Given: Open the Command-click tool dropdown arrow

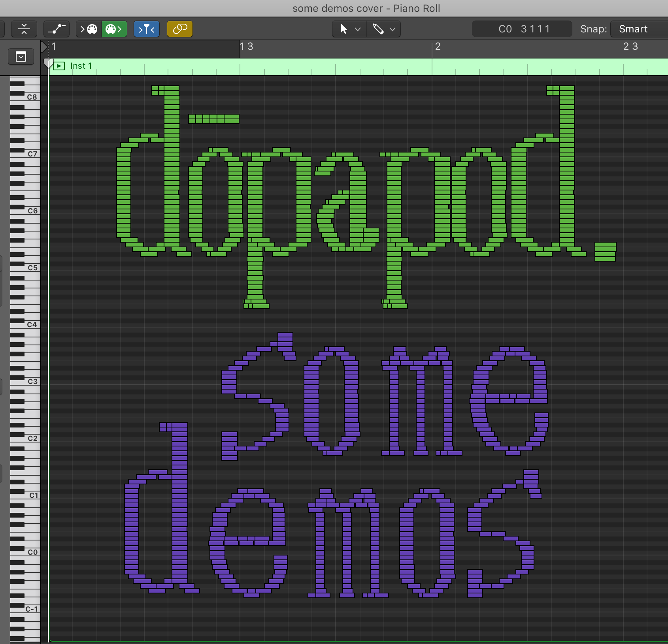Looking at the screenshot, I should click(x=392, y=29).
